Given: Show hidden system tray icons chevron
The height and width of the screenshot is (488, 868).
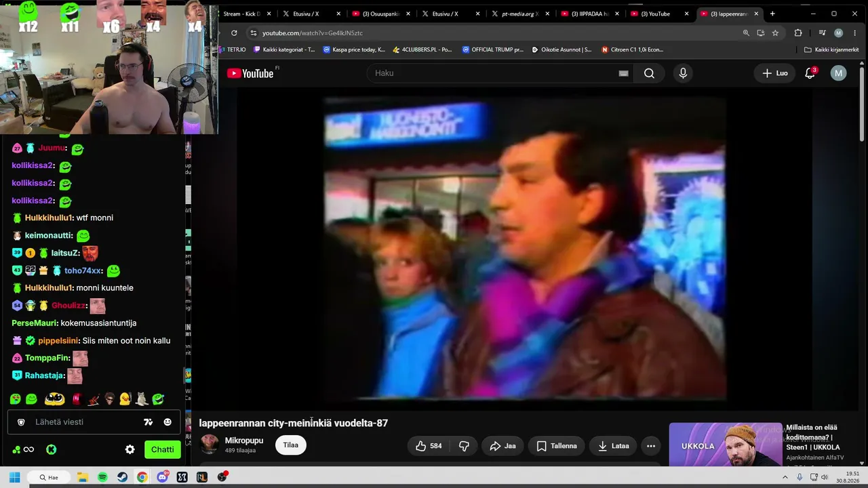Looking at the screenshot, I should coord(785,477).
